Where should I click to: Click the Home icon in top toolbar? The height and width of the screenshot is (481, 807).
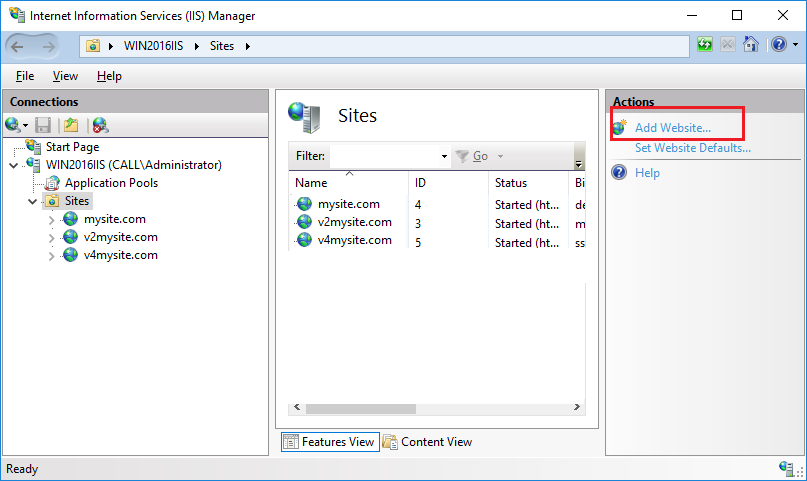(x=751, y=45)
